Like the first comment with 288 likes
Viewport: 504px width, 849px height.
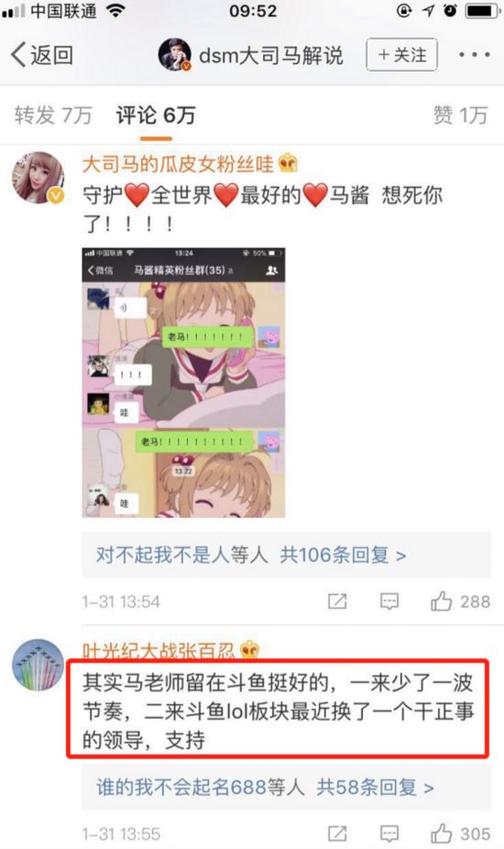coord(460,601)
